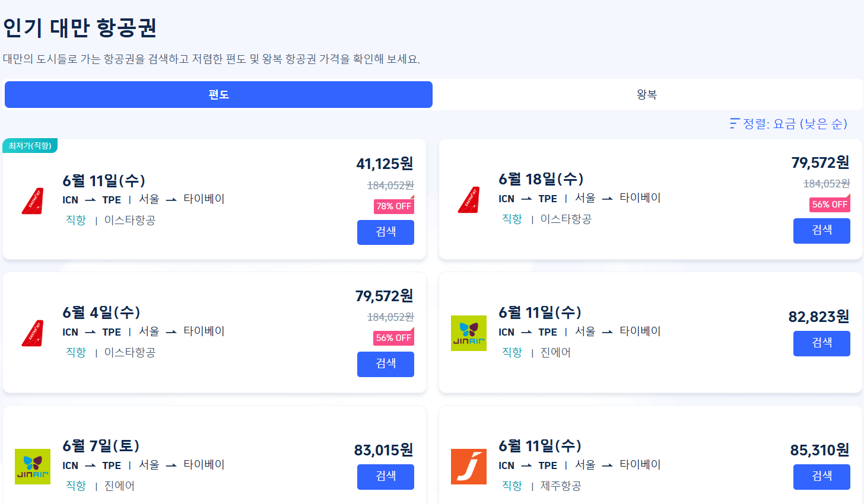864x504 pixels.
Task: Click the arrow between ICN and TPE on top card
Action: coord(91,200)
